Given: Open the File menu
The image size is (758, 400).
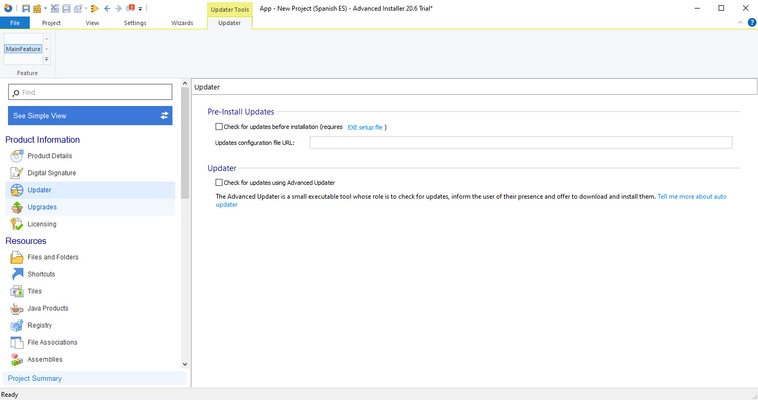Looking at the screenshot, I should (15, 23).
